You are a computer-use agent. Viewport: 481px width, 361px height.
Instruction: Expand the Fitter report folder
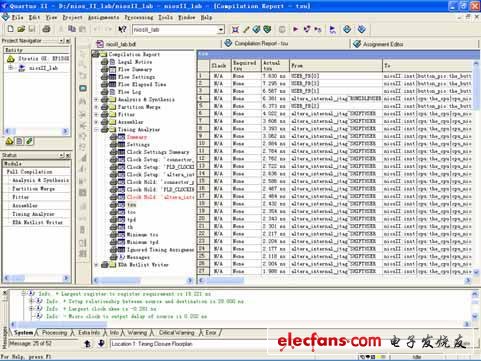96,114
